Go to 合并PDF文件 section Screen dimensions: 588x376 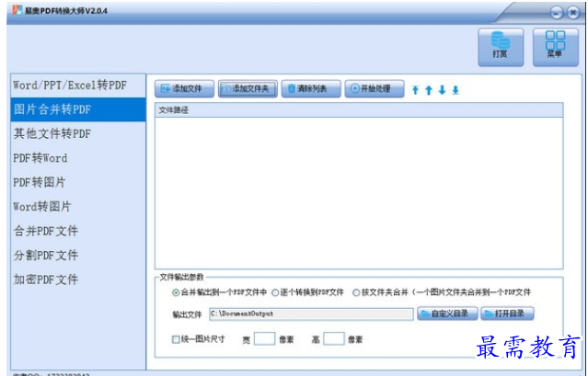tap(78, 231)
